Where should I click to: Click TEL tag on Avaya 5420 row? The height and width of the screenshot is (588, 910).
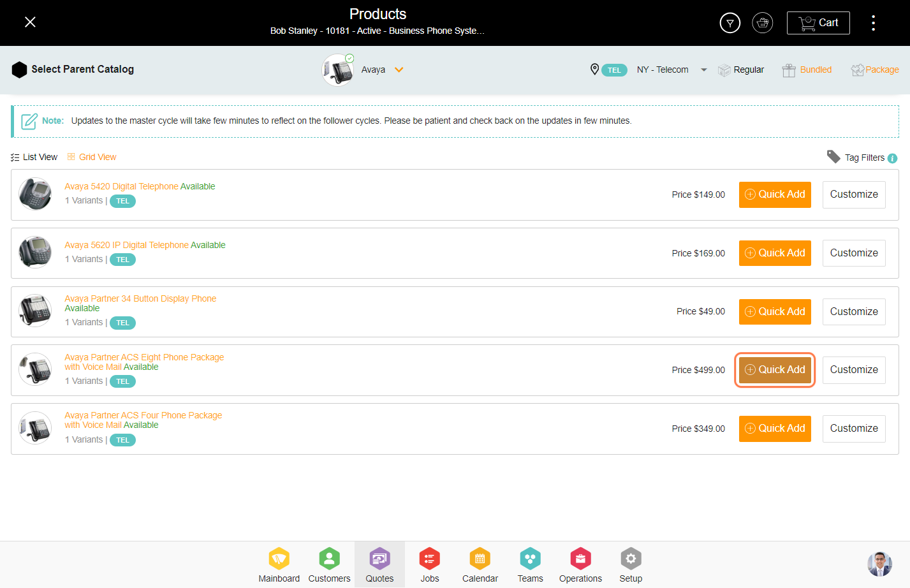point(122,201)
